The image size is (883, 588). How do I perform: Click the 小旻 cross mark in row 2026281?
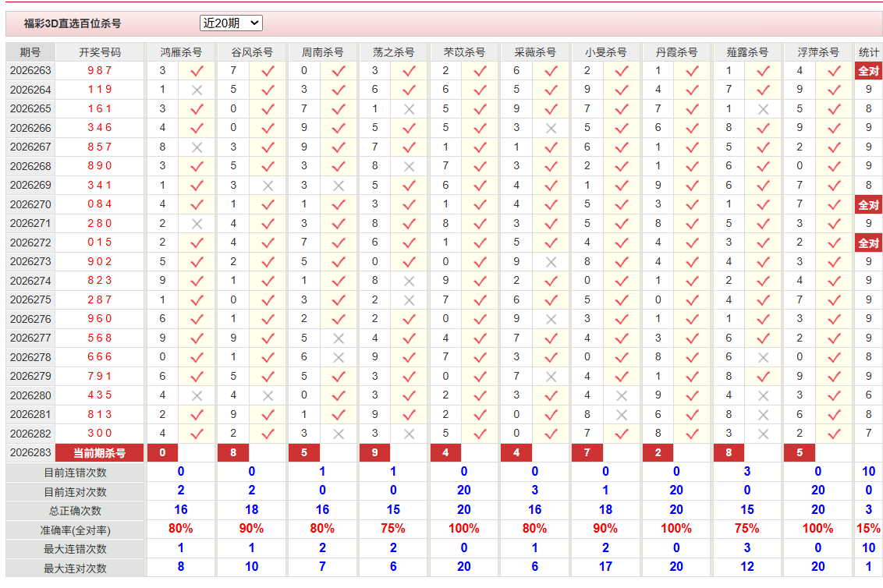622,415
